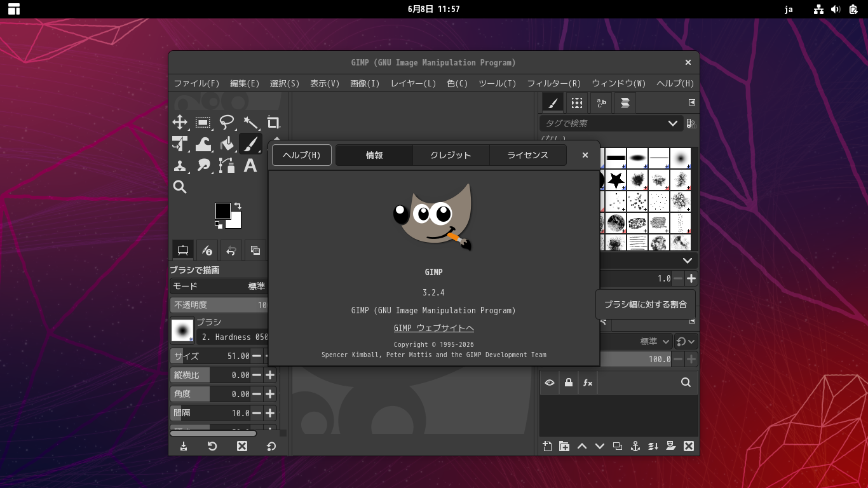Increase brush spacing with plus button
The image size is (868, 488).
(691, 278)
